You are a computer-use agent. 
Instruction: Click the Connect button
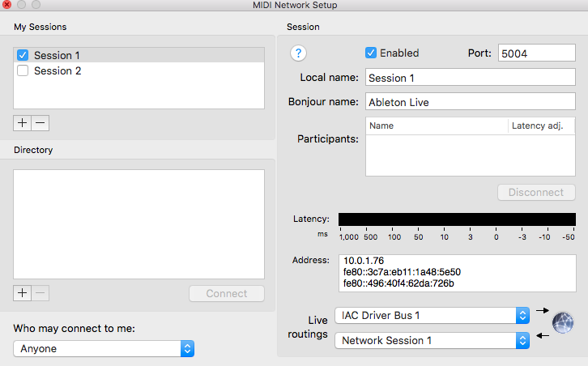(x=227, y=293)
